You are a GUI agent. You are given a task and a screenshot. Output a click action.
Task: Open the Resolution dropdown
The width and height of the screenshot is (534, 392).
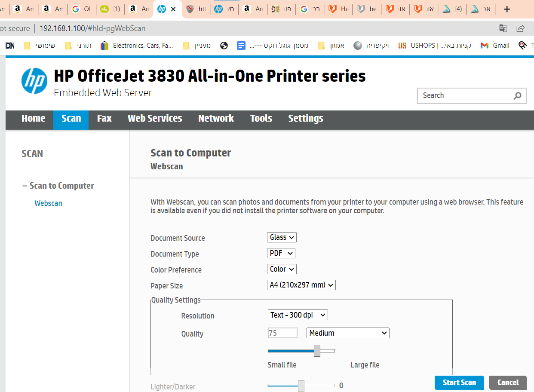298,315
